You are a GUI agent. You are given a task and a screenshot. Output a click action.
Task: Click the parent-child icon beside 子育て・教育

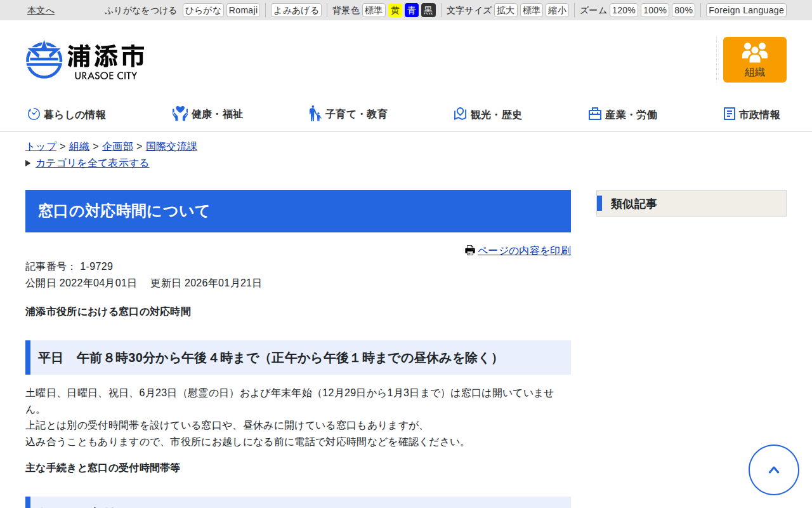(315, 114)
